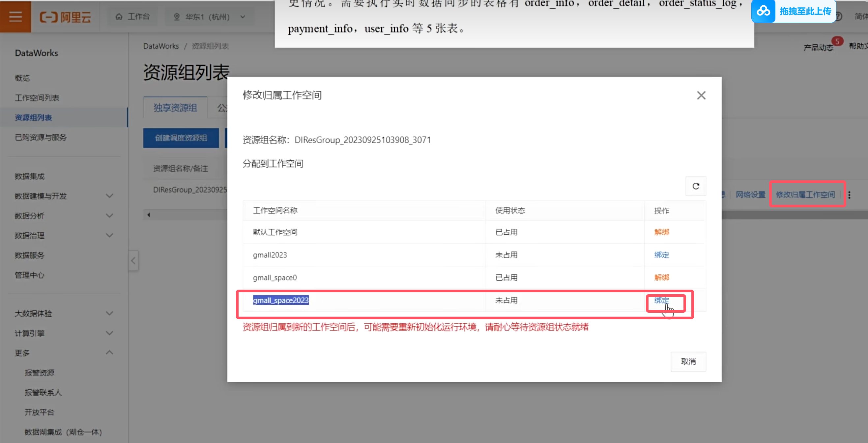Click 绑定 for gmall_space2023
The width and height of the screenshot is (868, 443).
tap(661, 300)
